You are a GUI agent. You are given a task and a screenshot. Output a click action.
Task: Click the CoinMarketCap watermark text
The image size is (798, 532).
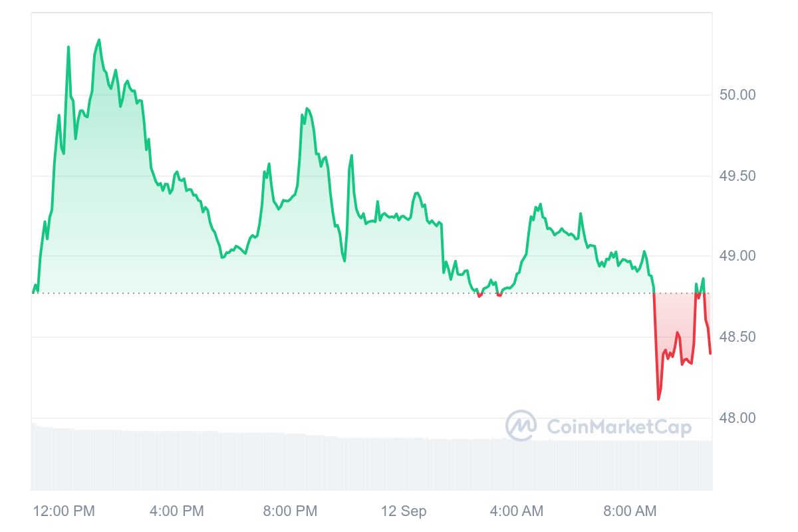pos(619,426)
